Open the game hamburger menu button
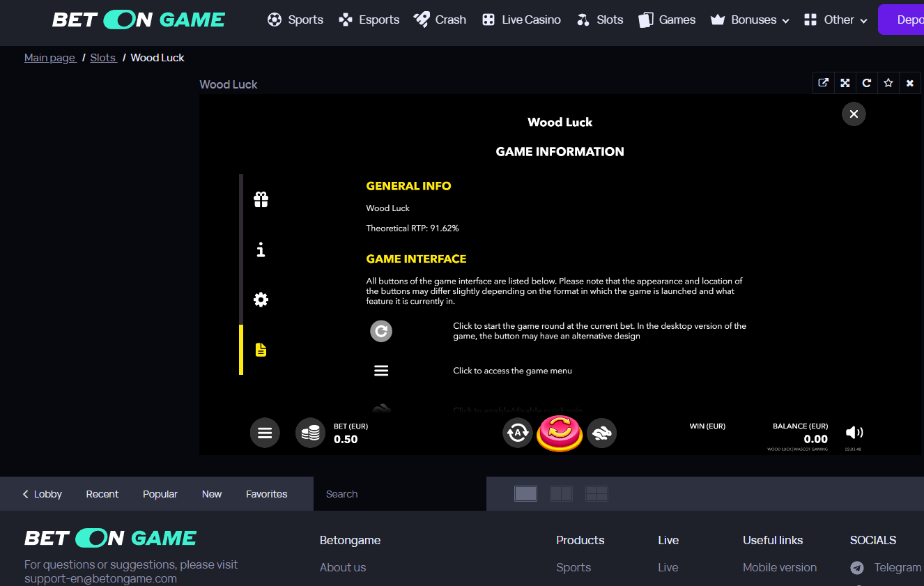Screen dimensions: 924x586 [x=265, y=433]
